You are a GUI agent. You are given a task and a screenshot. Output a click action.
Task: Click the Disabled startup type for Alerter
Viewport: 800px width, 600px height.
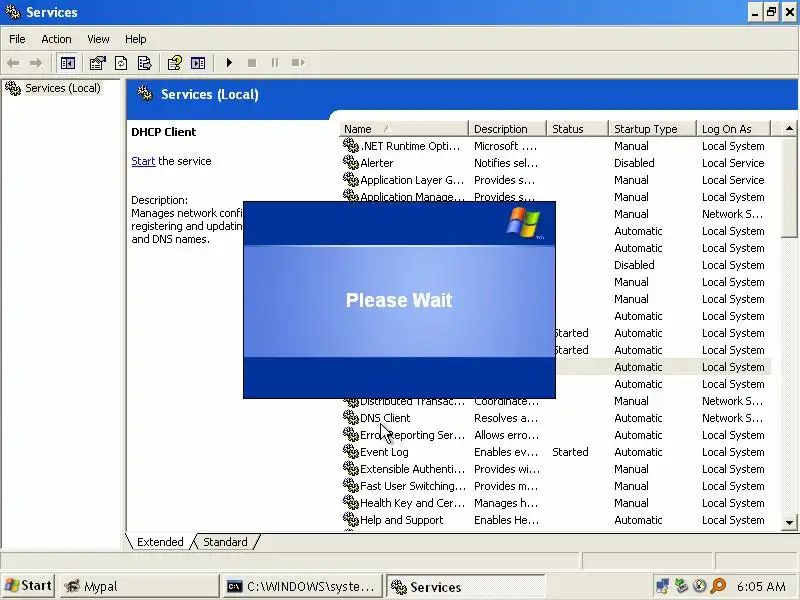point(634,163)
